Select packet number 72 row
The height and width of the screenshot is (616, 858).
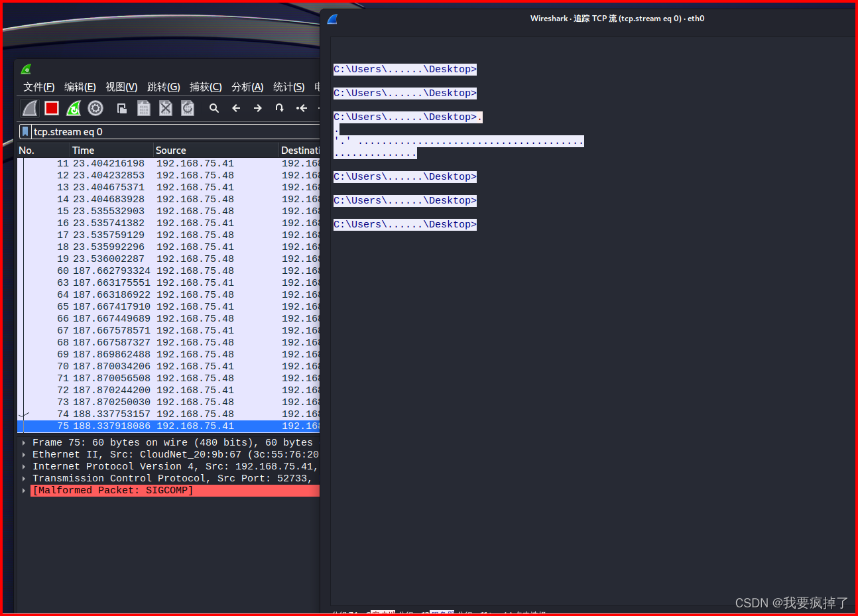coord(168,390)
